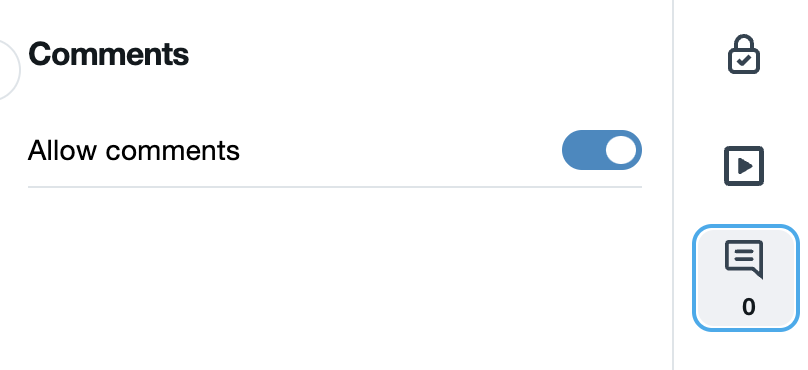Image resolution: width=808 pixels, height=370 pixels.
Task: Click the blue track of Allow comments switch
Action: pos(582,150)
